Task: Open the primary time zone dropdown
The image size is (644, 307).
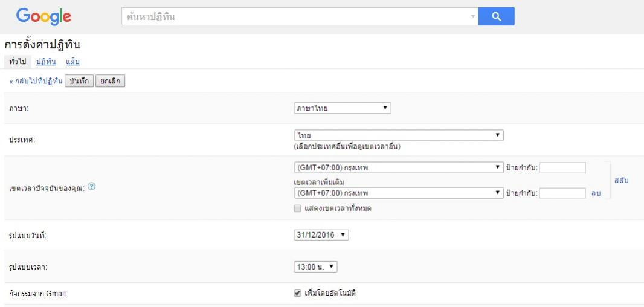Action: [x=398, y=167]
